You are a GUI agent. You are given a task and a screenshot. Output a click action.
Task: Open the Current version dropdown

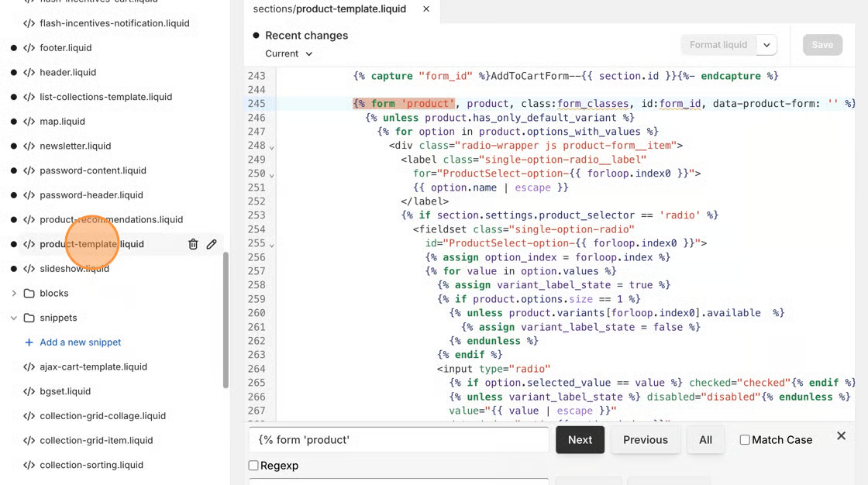(289, 53)
